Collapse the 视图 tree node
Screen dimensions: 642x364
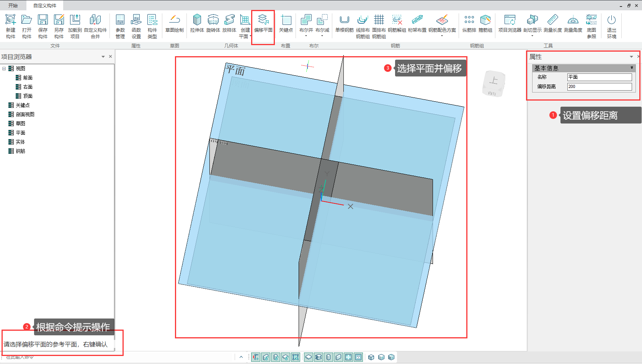pos(4,68)
